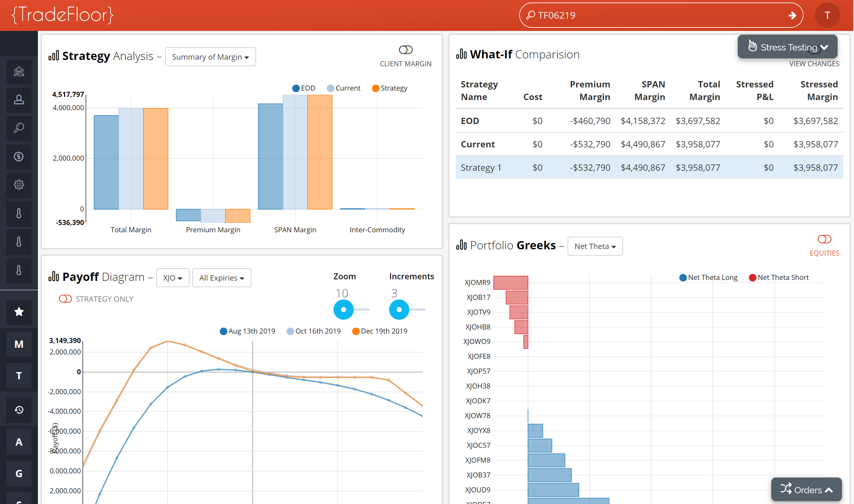Toggle the Strategy Only switch

[65, 299]
